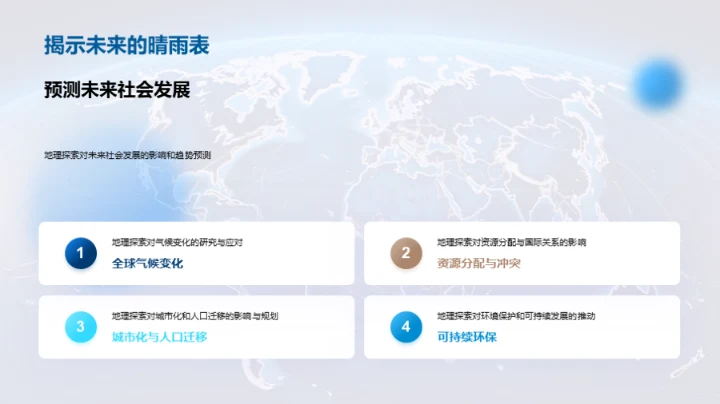Click the description line 地理探索对未来社会发展的影响和趋势预测
This screenshot has height=404, width=720.
128,155
